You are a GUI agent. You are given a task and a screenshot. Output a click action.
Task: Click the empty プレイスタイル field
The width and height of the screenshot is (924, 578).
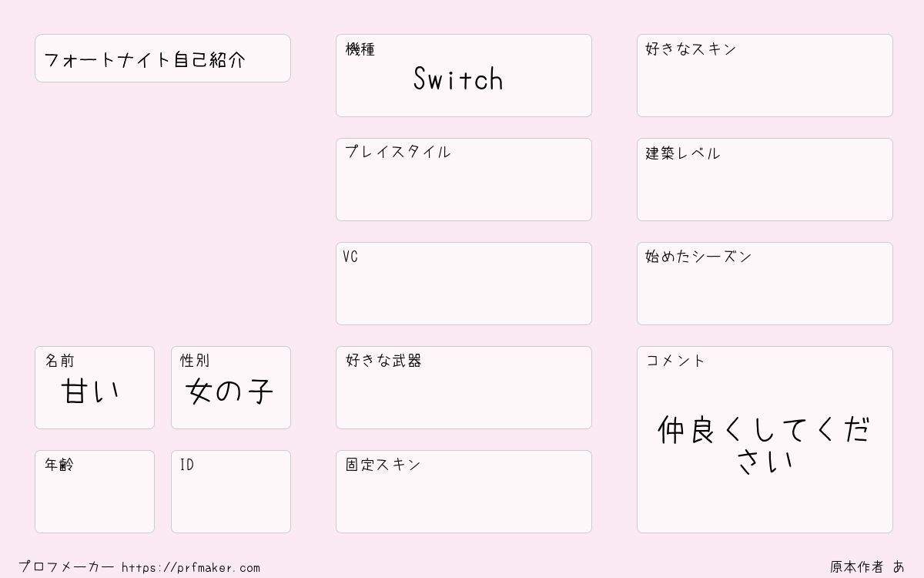tap(464, 180)
